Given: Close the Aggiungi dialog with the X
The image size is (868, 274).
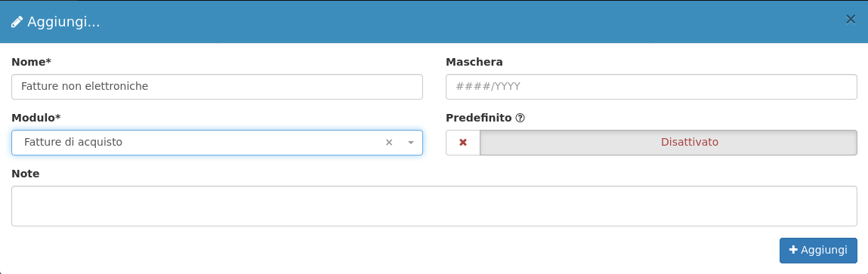Looking at the screenshot, I should coord(851,20).
